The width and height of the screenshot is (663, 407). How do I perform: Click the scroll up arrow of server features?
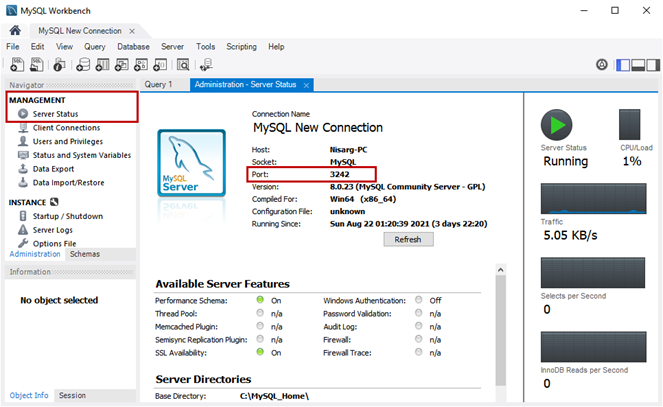[501, 270]
